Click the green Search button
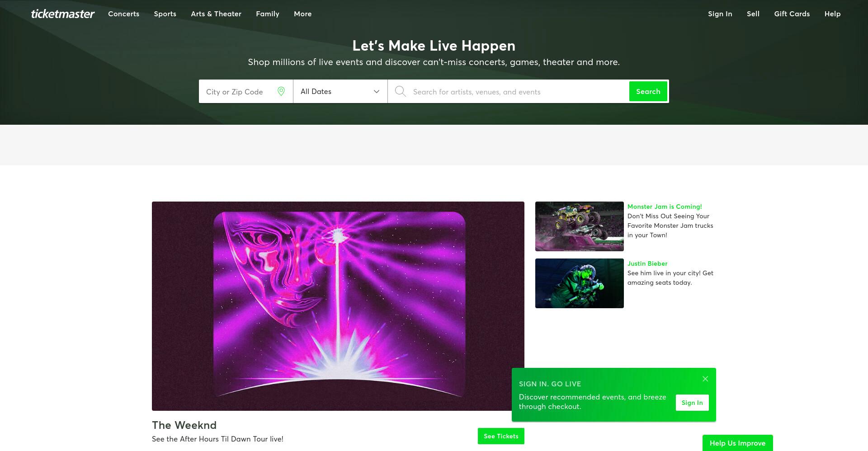Screen dimensions: 868x451 click(648, 91)
